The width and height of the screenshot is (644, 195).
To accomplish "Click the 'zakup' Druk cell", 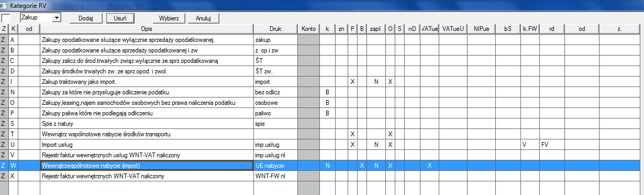I will tap(275, 39).
